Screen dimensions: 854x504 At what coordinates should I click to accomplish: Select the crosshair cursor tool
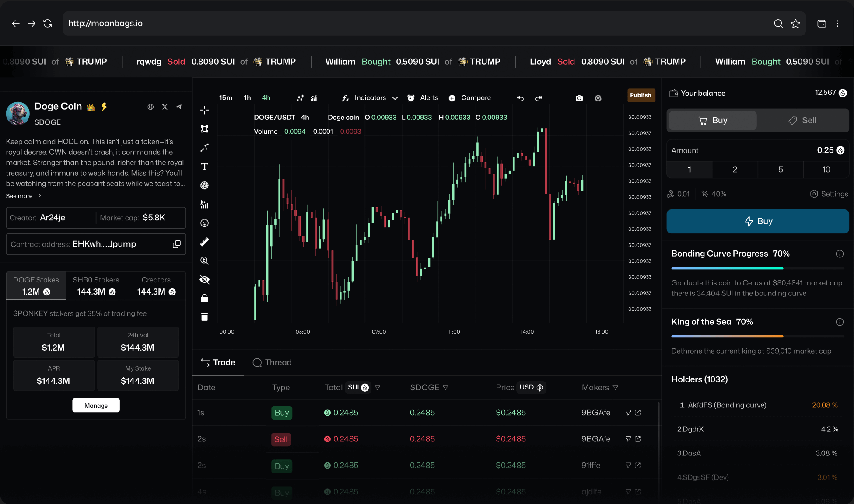[x=204, y=110]
